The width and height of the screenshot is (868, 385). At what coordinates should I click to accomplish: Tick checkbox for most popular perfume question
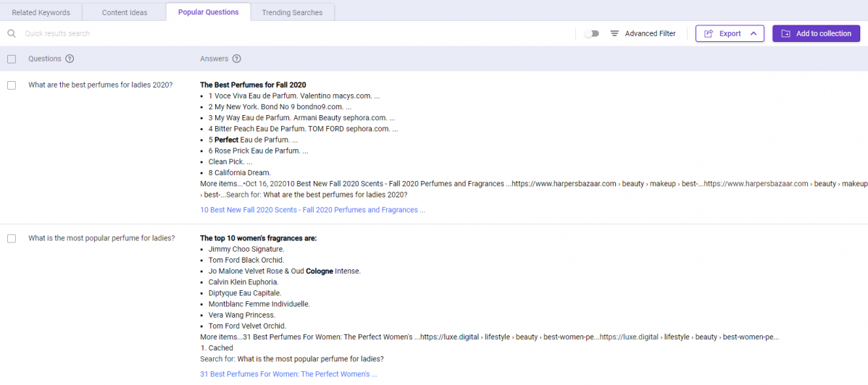point(12,238)
